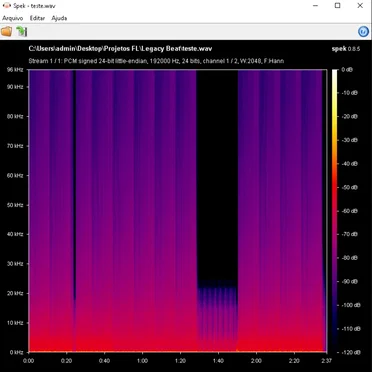Click the spek 0.8.5 version label
372x372 pixels.
click(346, 49)
